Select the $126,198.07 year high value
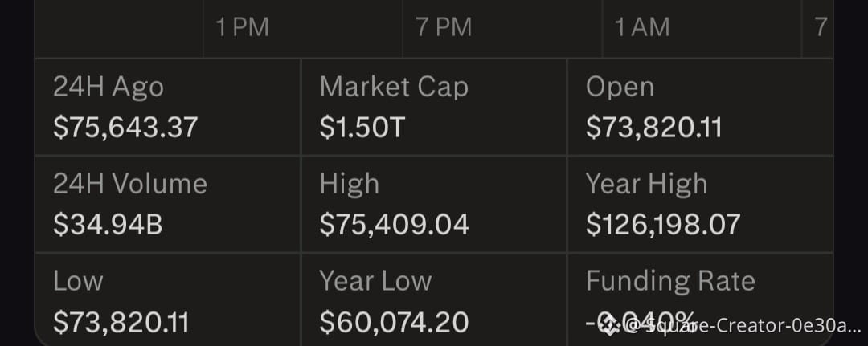This screenshot has height=346, width=868. pyautogui.click(x=663, y=226)
